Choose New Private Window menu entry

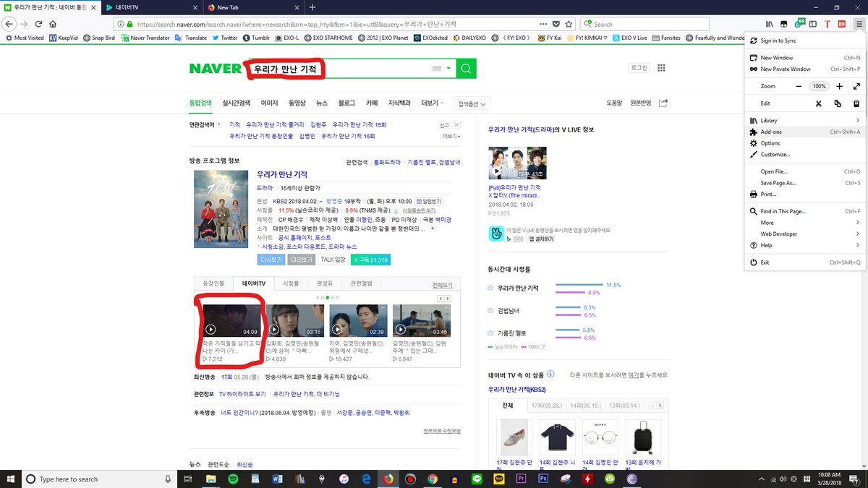(806, 69)
